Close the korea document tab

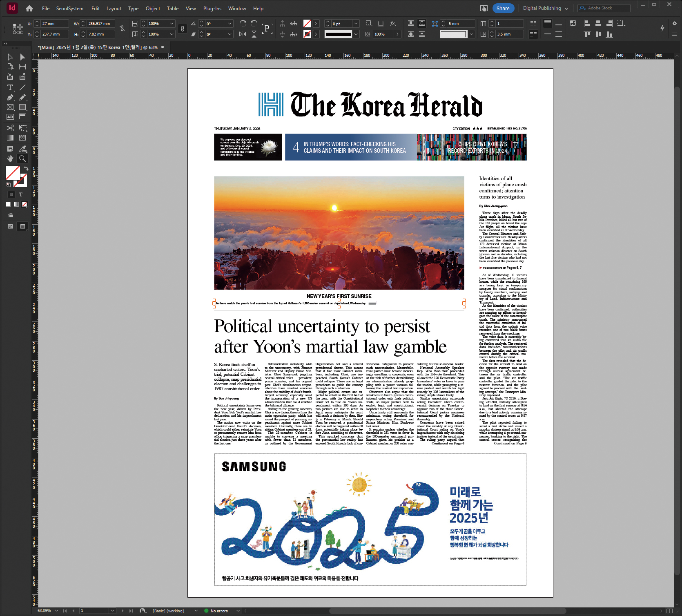click(163, 47)
